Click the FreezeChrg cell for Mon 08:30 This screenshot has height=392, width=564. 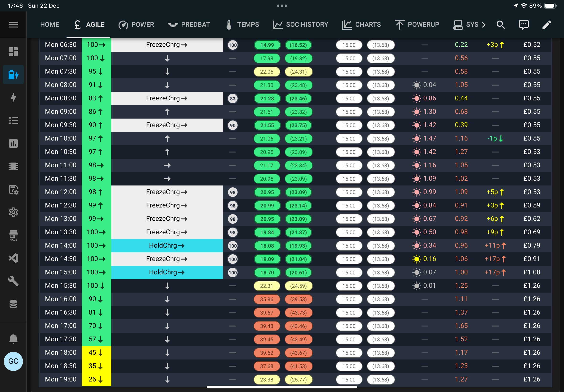coord(167,98)
